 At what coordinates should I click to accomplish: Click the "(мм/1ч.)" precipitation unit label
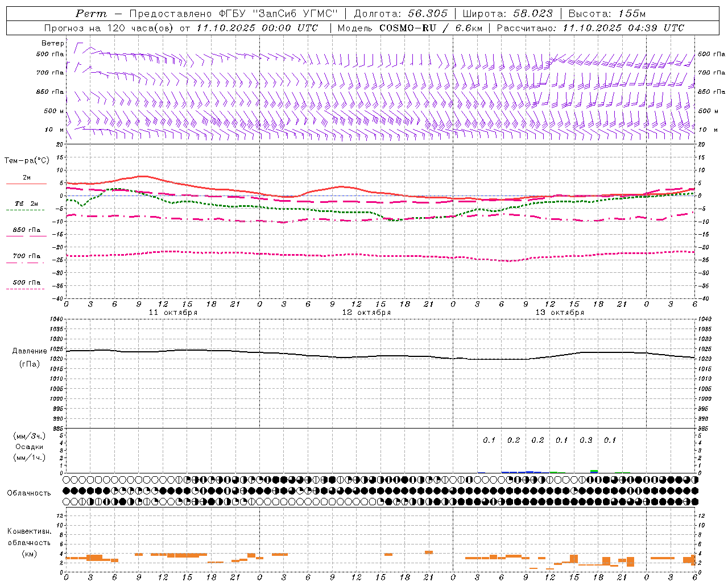click(x=30, y=458)
